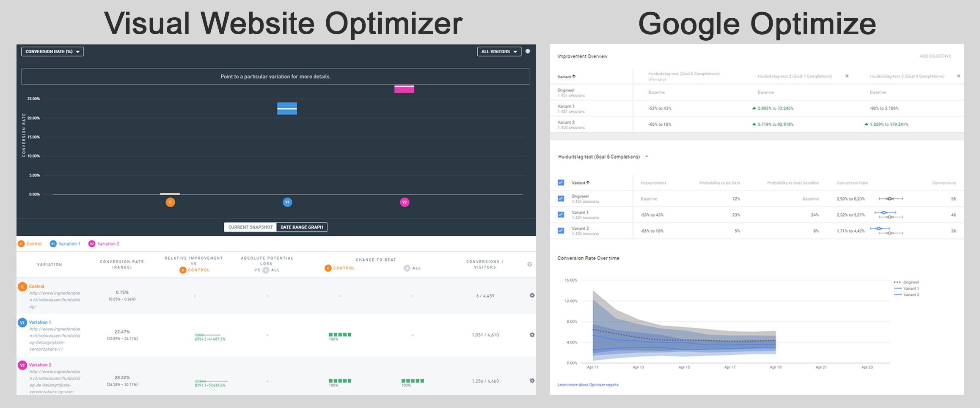Switch to the CURRENT SNAPSHOT tab
Image resolution: width=980 pixels, height=408 pixels.
[250, 227]
